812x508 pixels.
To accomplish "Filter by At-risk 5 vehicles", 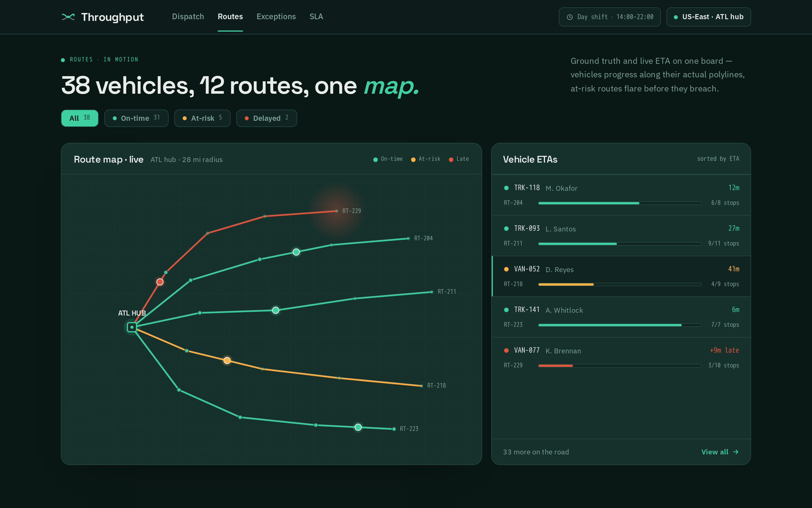I will [202, 118].
